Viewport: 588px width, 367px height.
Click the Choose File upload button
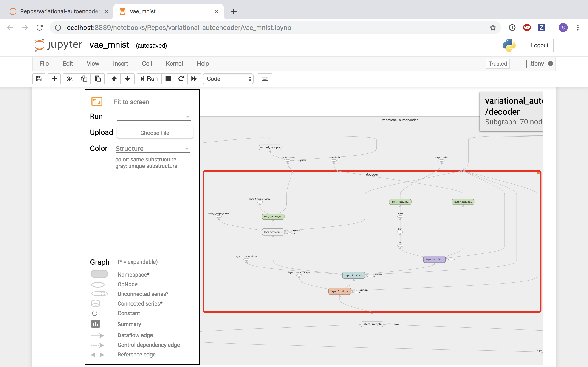point(155,133)
